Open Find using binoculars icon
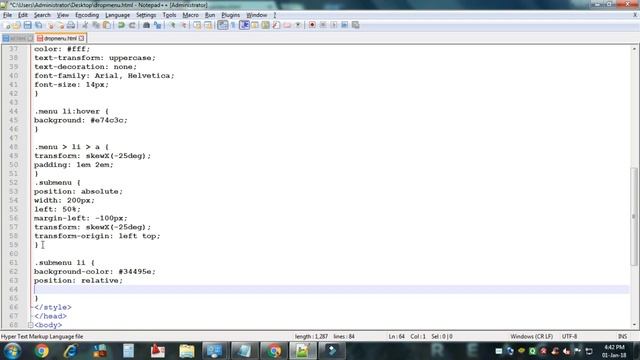The height and width of the screenshot is (360, 640). 146,25
